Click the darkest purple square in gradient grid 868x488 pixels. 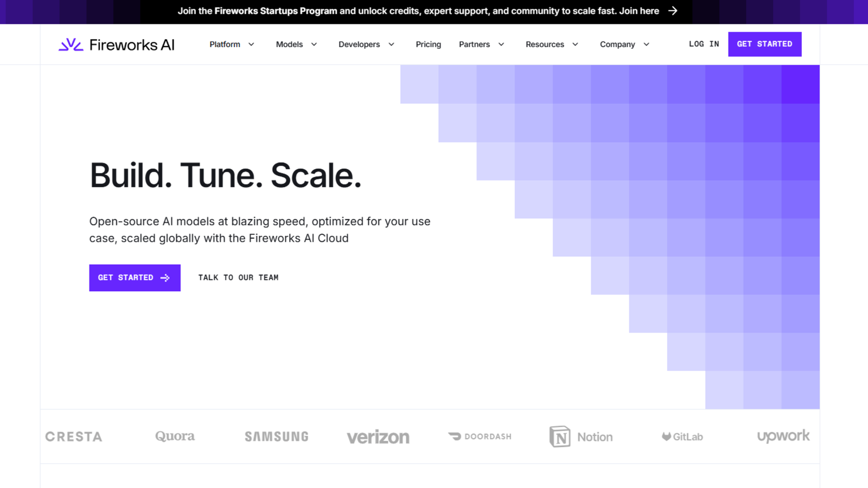800,84
